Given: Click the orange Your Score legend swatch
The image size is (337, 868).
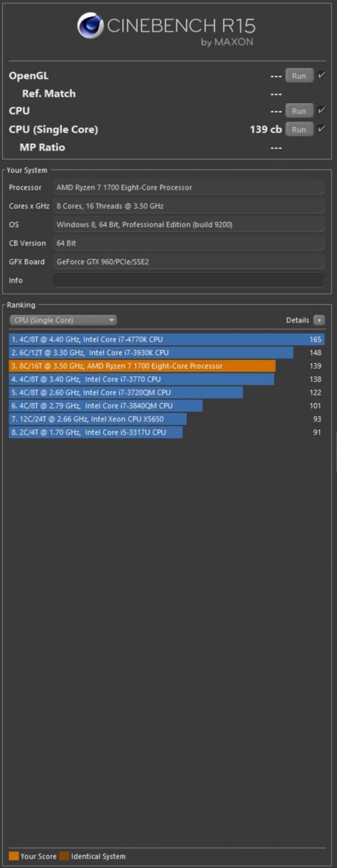Looking at the screenshot, I should 14,856.
